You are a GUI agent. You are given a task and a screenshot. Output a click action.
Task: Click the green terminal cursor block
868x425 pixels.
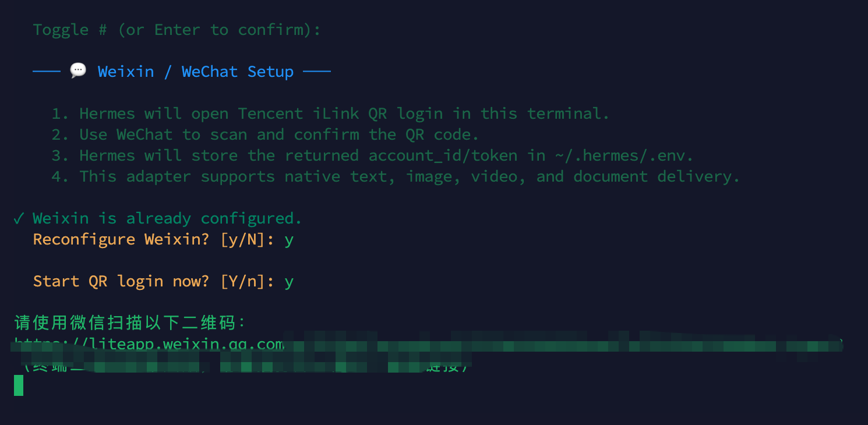coord(19,385)
